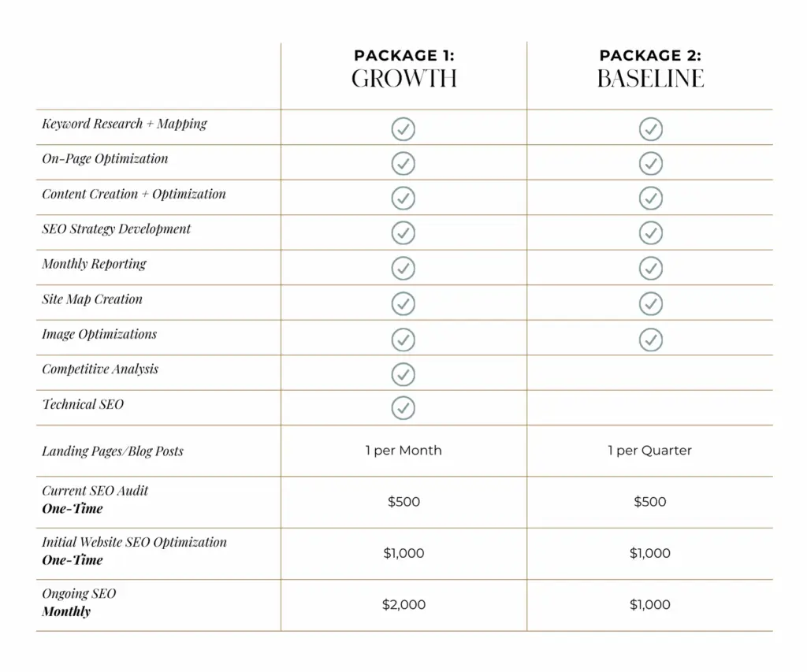Screen dimensions: 807x672
Task: Click the Technical SEO row label
Action: click(83, 405)
